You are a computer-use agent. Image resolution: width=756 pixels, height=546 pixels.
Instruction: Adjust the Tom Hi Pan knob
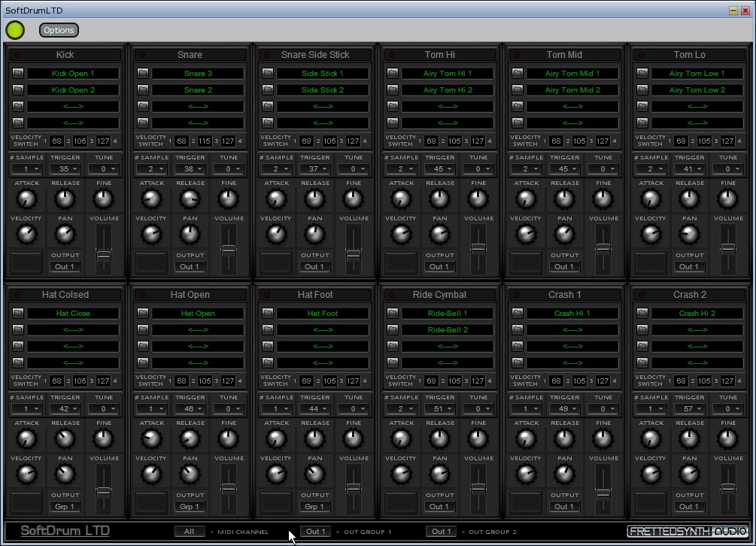coord(440,234)
